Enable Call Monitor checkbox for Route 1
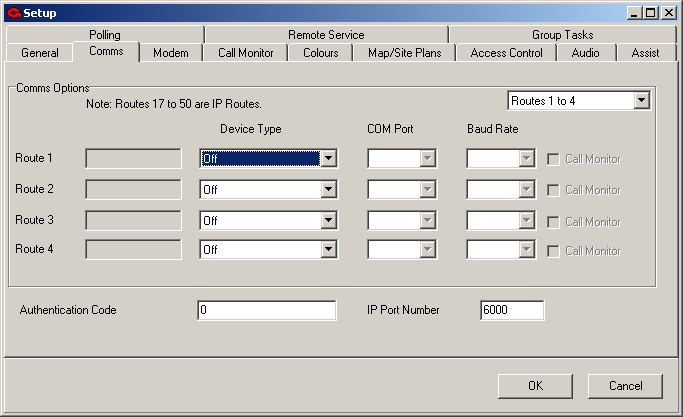683x417 pixels. coord(554,159)
